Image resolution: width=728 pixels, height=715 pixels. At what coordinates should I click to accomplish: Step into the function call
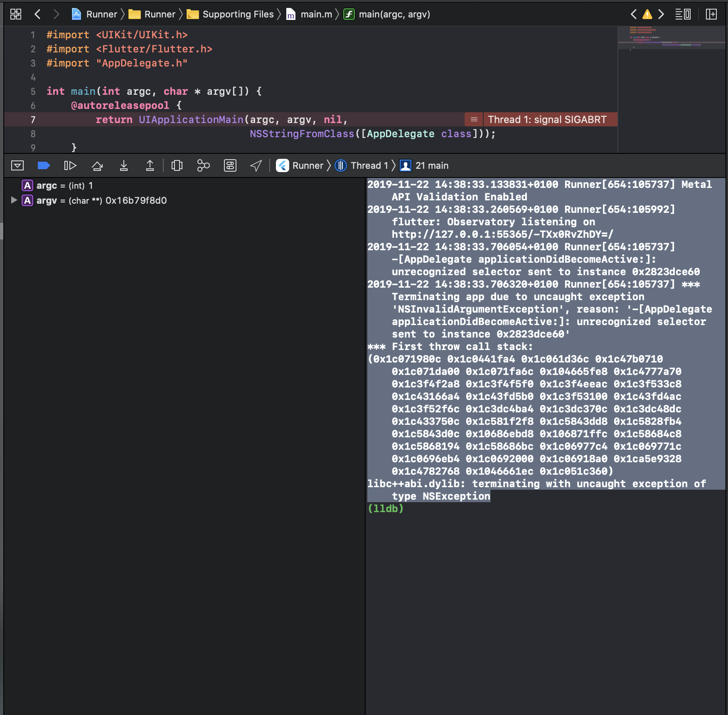[124, 165]
